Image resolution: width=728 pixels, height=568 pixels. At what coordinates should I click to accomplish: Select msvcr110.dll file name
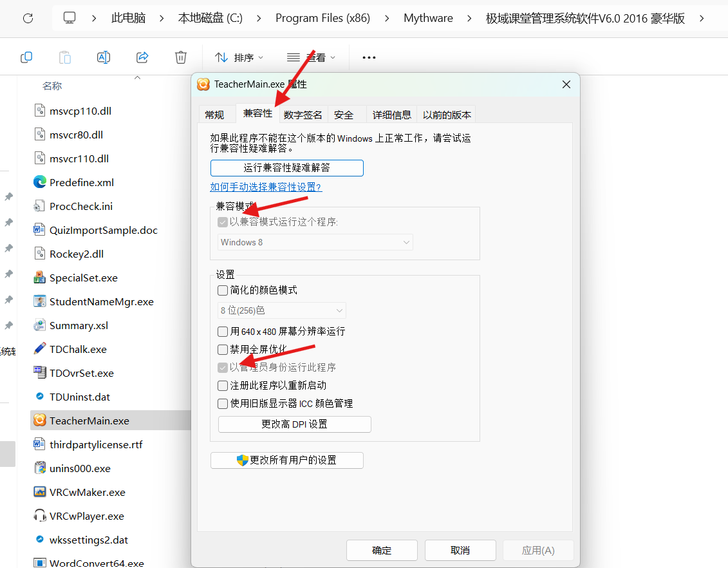click(x=79, y=158)
